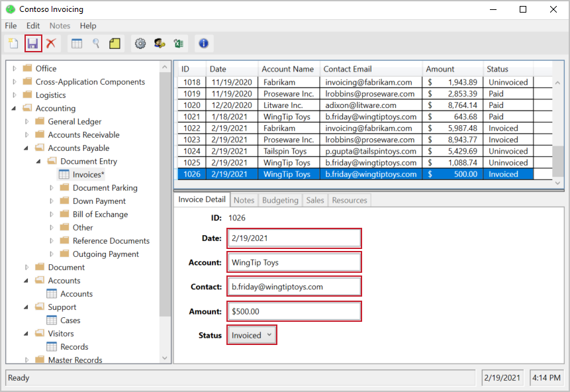Click the user accounts people icon
The width and height of the screenshot is (570, 392).
[160, 44]
